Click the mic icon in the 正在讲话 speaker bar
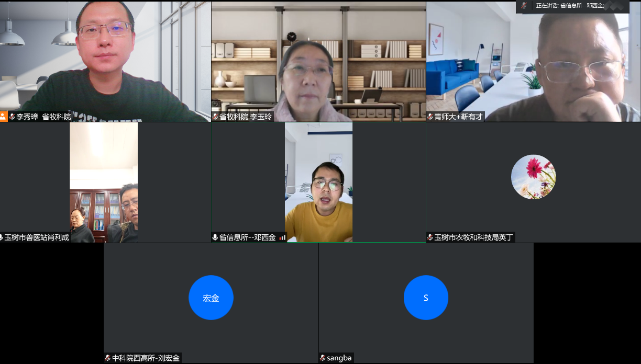Image resolution: width=641 pixels, height=364 pixels. 524,6
